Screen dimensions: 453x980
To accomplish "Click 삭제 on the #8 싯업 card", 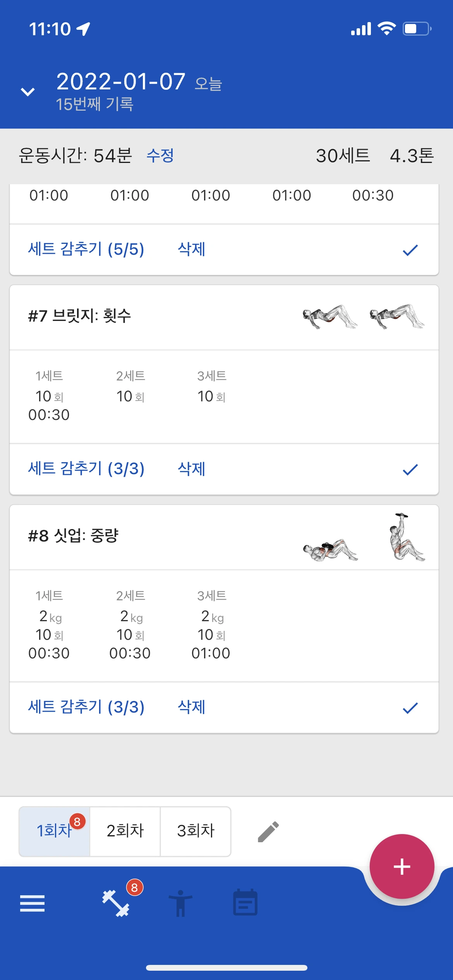I will tap(191, 707).
